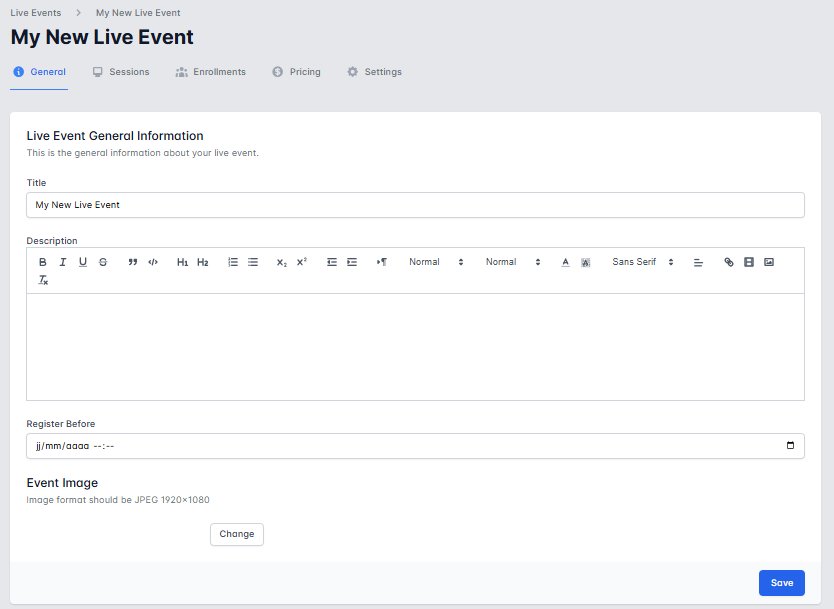
Task: Open the text color picker
Action: (x=565, y=262)
